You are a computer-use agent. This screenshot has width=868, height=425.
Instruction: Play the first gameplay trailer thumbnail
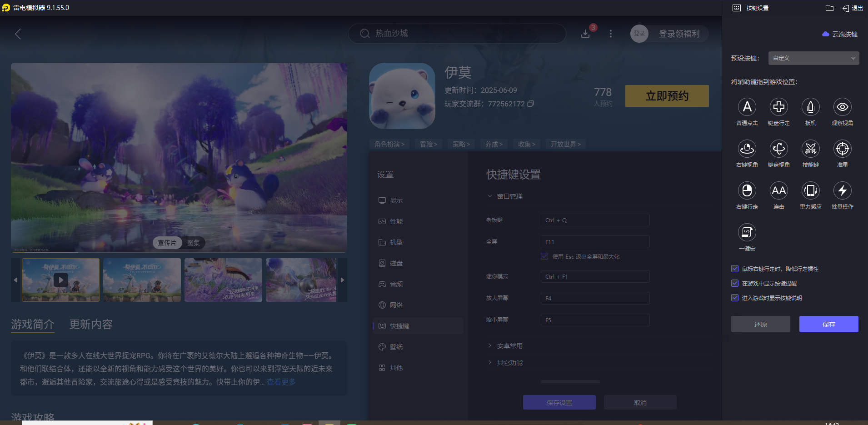click(60, 280)
